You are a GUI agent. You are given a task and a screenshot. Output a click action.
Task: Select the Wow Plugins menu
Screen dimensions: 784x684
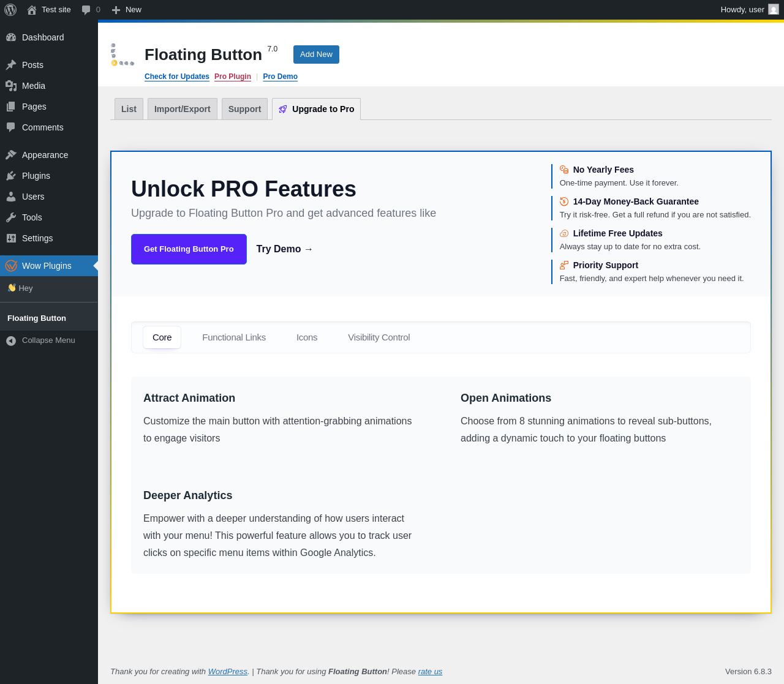[x=49, y=266]
